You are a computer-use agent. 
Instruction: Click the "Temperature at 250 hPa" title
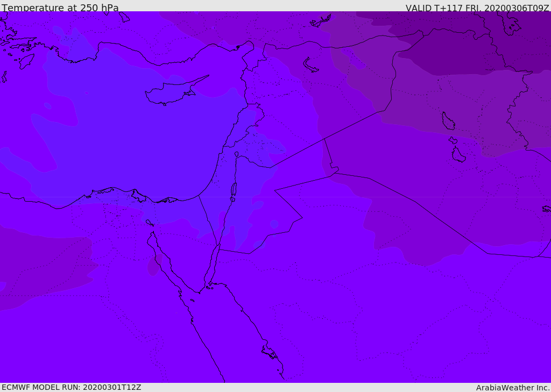60,8
